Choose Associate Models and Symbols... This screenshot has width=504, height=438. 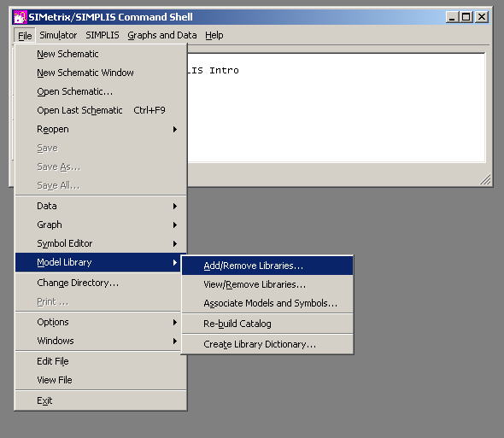267,303
